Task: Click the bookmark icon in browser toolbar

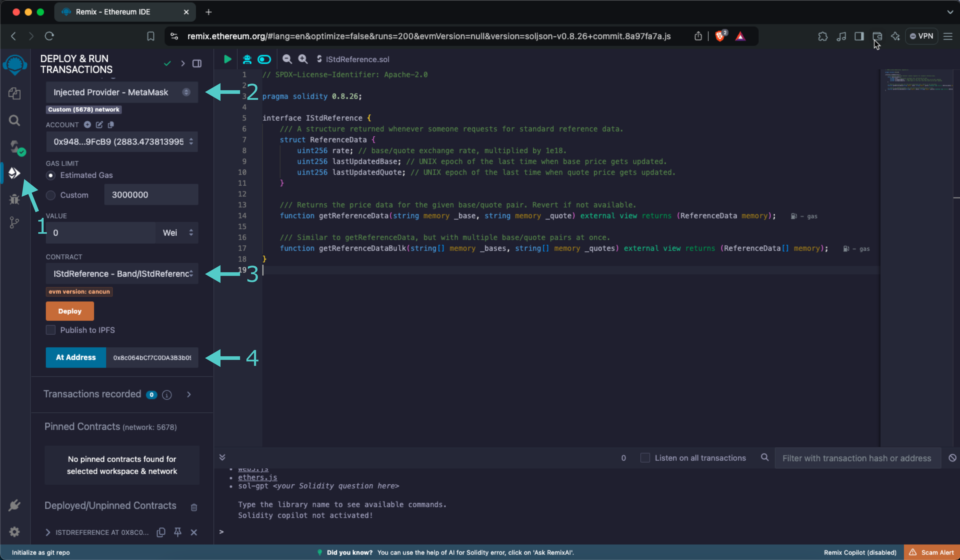Action: pyautogui.click(x=151, y=36)
